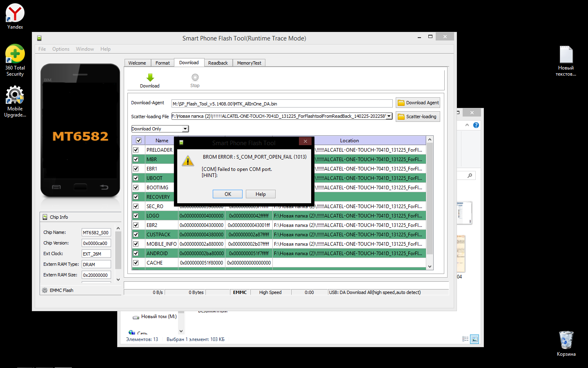Click OK in the BROM error dialog
Screen dimensions: 588x368
[x=227, y=194]
